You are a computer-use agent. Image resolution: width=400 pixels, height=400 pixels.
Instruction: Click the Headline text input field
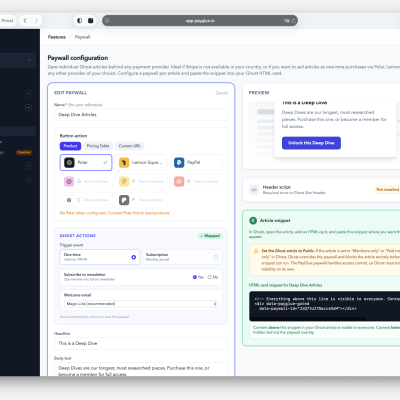(x=141, y=343)
